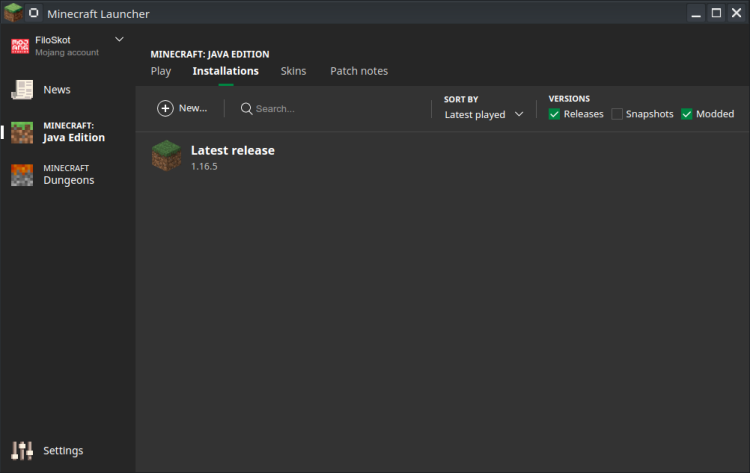
Task: Click the Mojang account avatar icon
Action: pos(20,46)
